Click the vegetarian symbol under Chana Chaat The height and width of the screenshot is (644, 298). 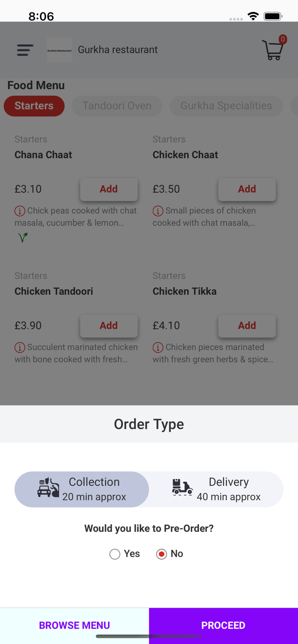coord(22,237)
